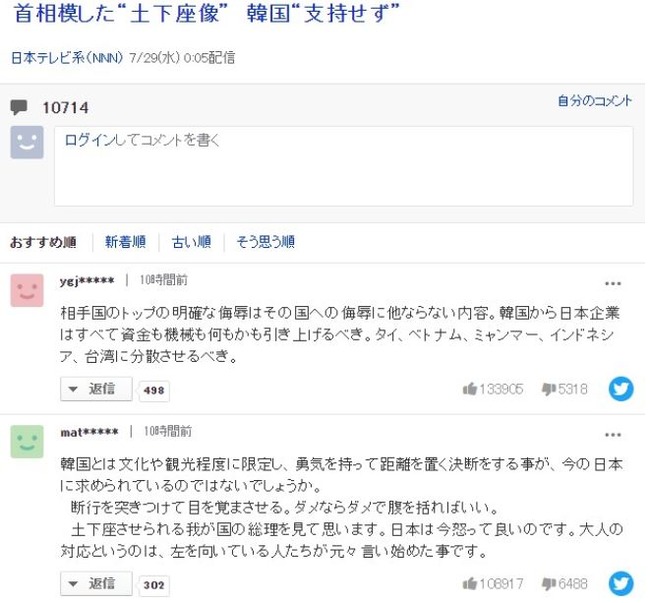Open the 日本テレビ系(NNN) source link
650x603 pixels.
(x=67, y=58)
